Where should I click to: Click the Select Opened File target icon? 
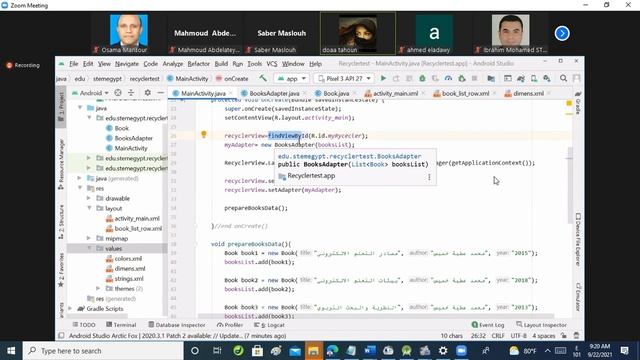pos(118,93)
